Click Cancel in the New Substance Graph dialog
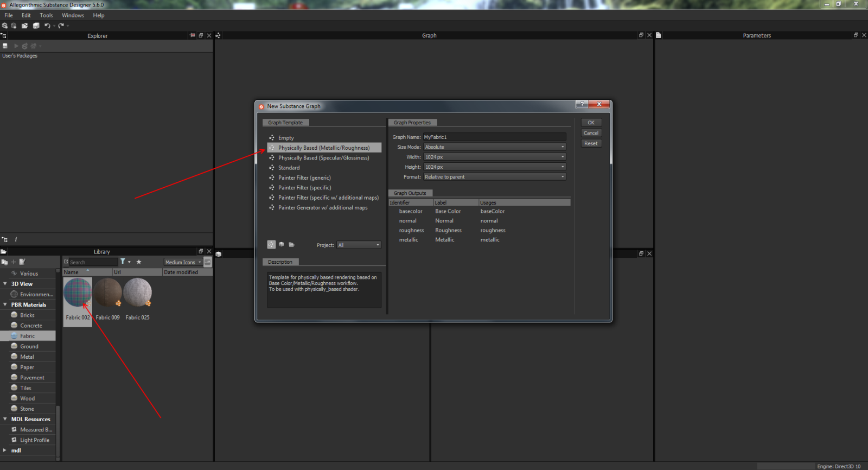 [x=591, y=133]
